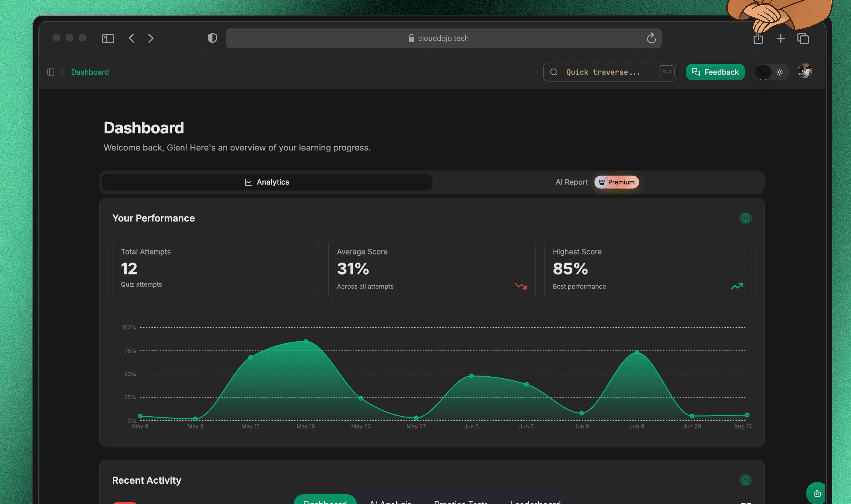Open a new tab with plus icon
Screen dimensions: 851x504
780,39
